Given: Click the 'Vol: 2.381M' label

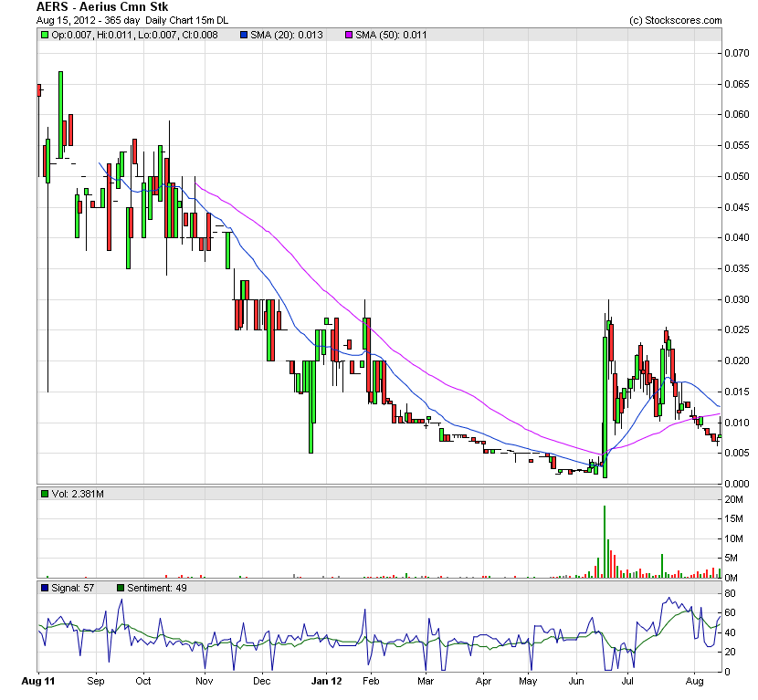Looking at the screenshot, I should pos(78,494).
